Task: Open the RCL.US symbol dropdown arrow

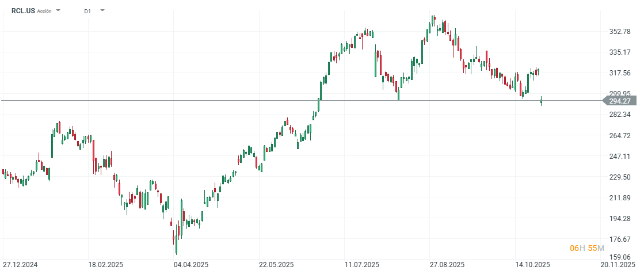Action: 58,10
